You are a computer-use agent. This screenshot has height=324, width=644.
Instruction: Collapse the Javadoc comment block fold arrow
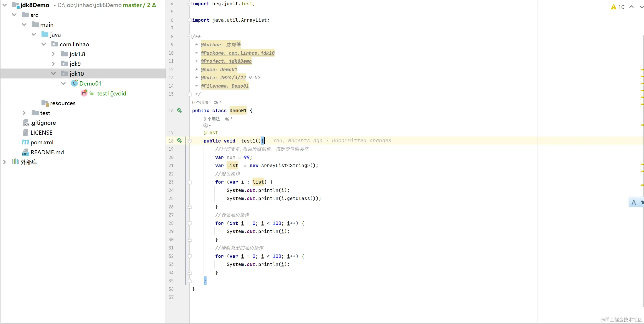pyautogui.click(x=190, y=37)
